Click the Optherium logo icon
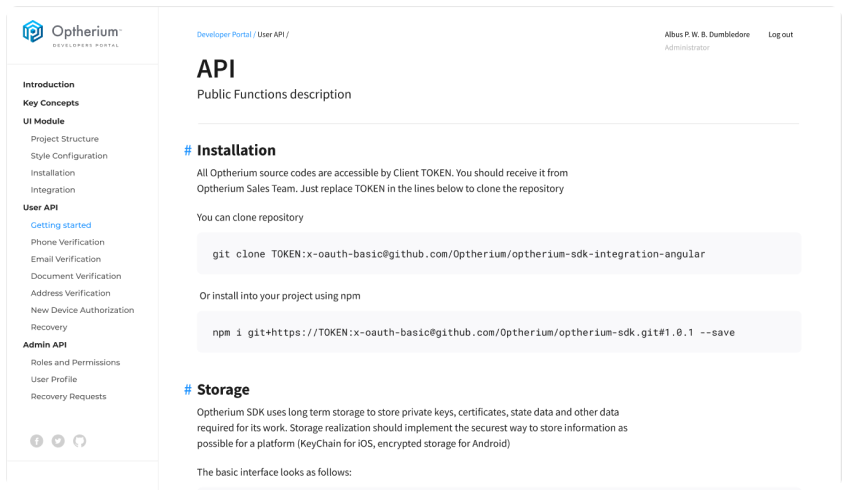 33,33
